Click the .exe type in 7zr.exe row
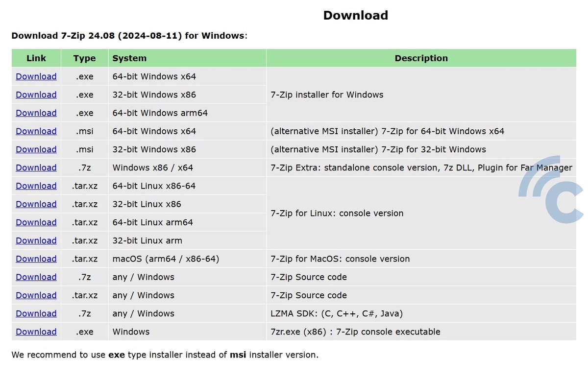This screenshot has height=379, width=588. pos(84,332)
